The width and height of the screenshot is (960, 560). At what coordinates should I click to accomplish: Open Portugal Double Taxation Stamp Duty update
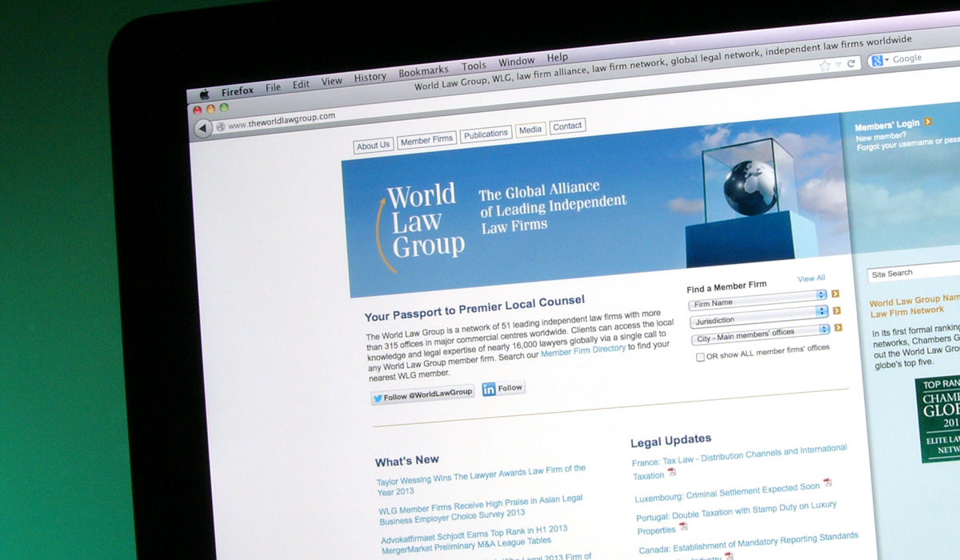pyautogui.click(x=737, y=518)
